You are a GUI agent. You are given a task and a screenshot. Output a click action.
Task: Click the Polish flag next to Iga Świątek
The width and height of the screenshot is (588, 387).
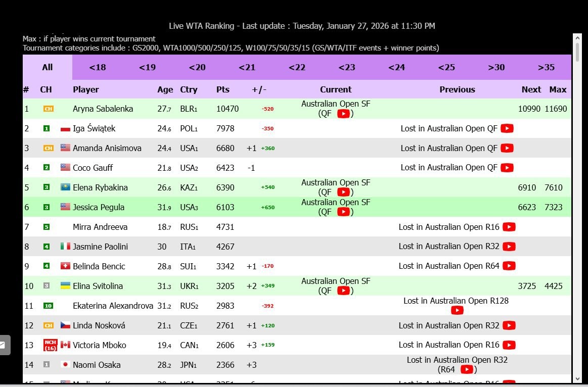[65, 129]
